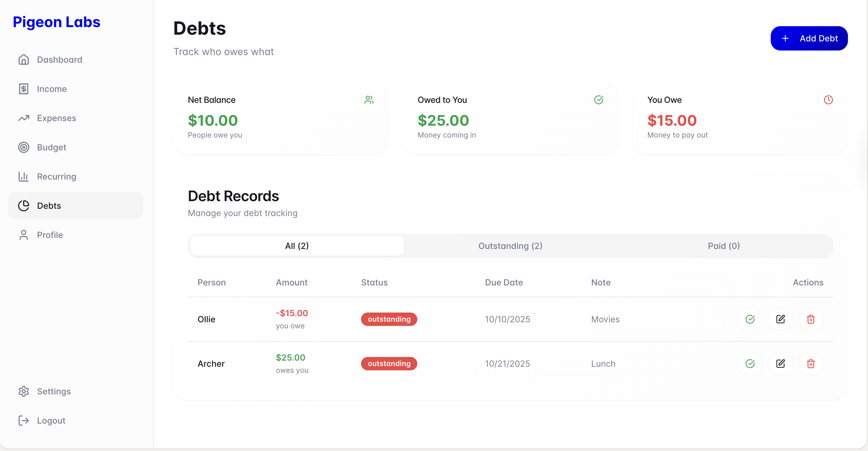Image resolution: width=868 pixels, height=451 pixels.
Task: Switch to the Paid (0) tab
Action: (723, 246)
